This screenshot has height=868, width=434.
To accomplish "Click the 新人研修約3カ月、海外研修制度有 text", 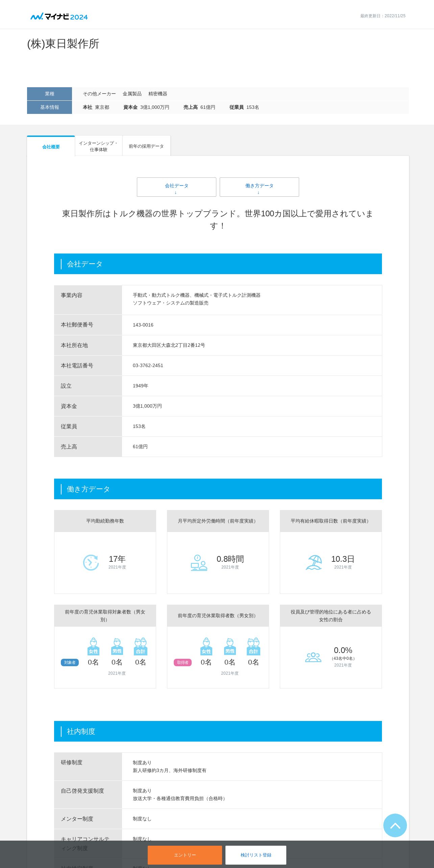I will [x=170, y=770].
